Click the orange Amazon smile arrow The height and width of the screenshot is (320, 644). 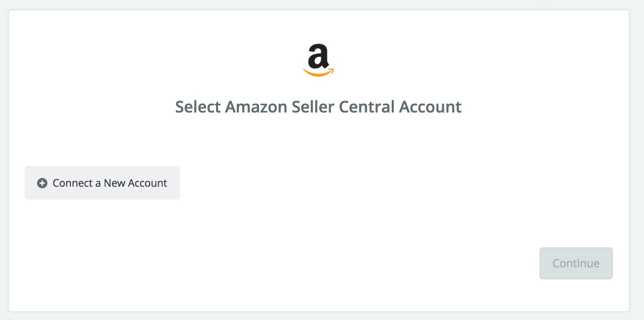[318, 72]
